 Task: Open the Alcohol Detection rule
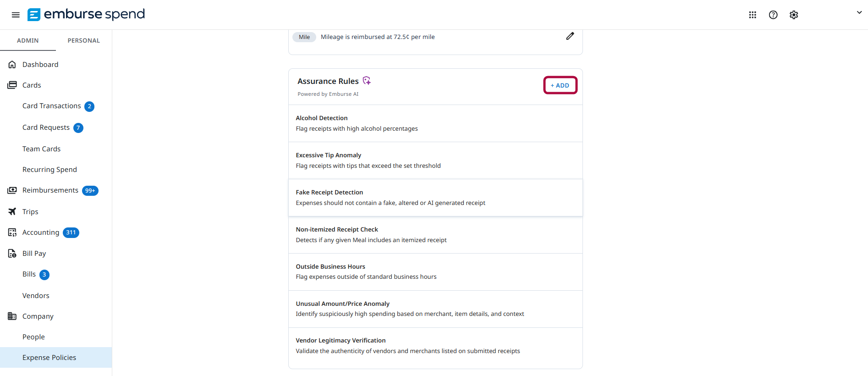point(435,123)
